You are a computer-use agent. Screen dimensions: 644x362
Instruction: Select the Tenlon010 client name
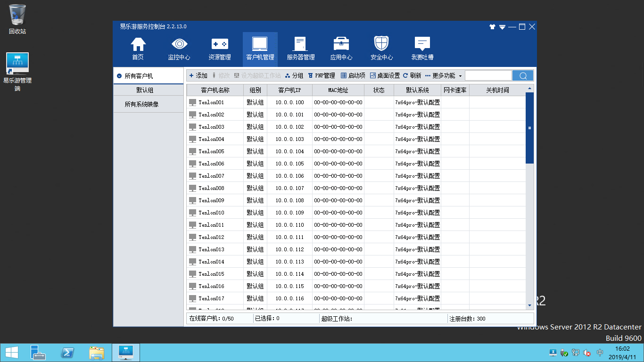tap(211, 213)
